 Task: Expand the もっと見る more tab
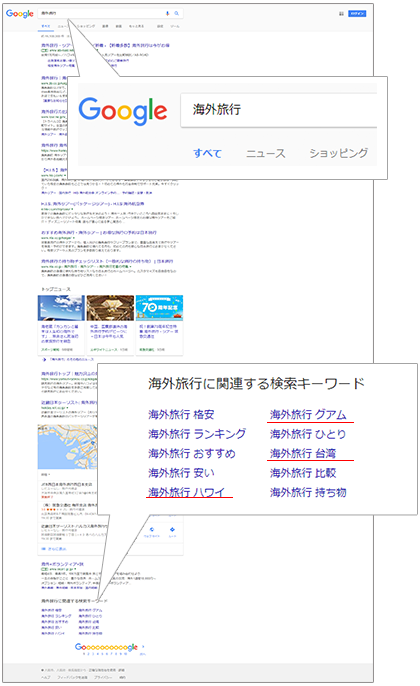coord(136,26)
